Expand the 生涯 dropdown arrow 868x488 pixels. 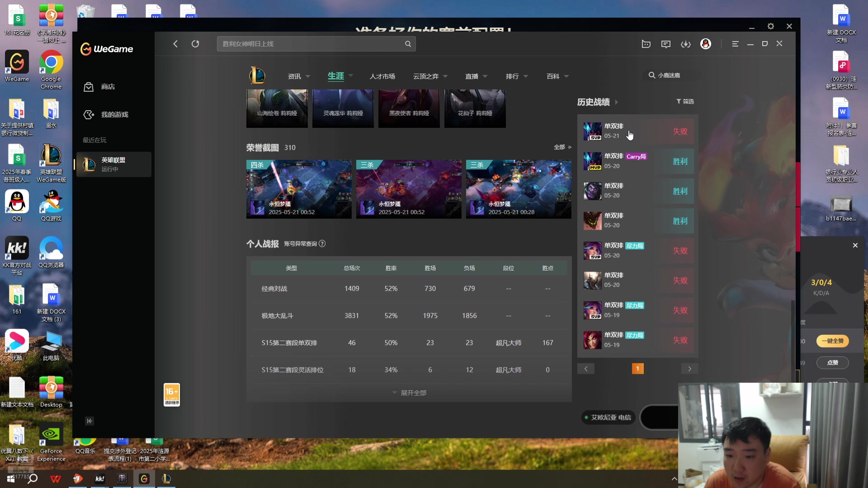(351, 75)
